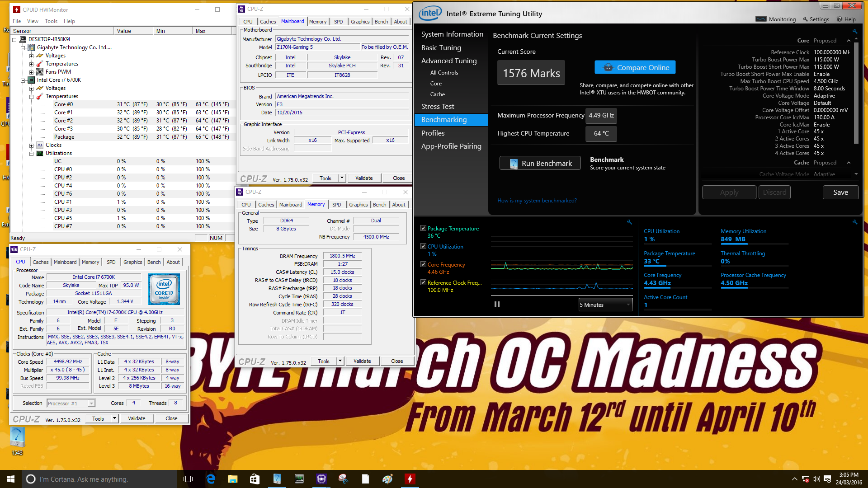Click the wrench icon above Core Proposed settings

coord(854,31)
